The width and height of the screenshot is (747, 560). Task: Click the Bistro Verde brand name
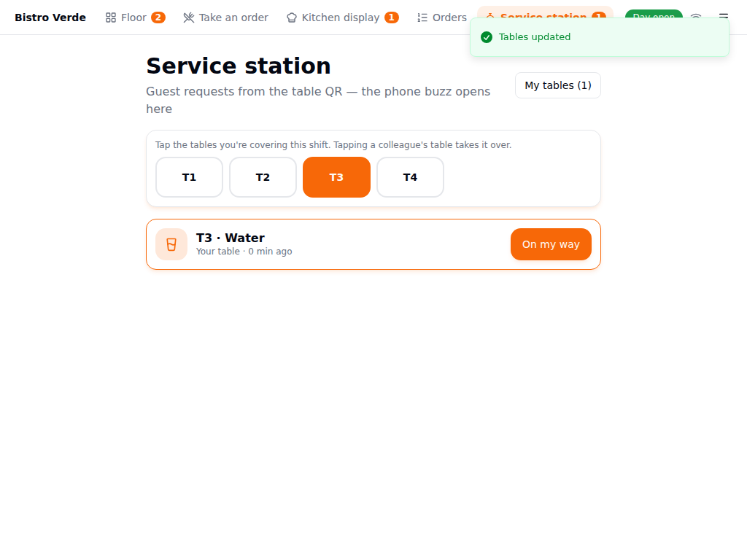pos(50,17)
